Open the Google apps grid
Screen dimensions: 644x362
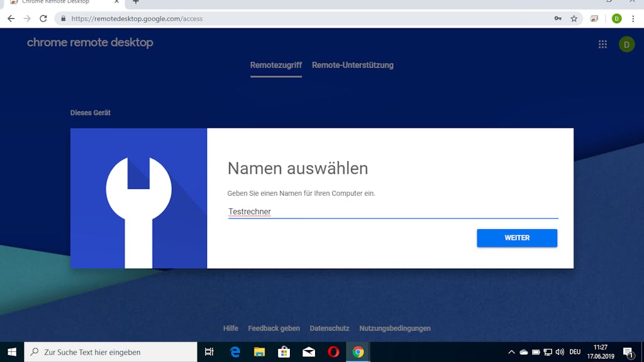click(602, 44)
